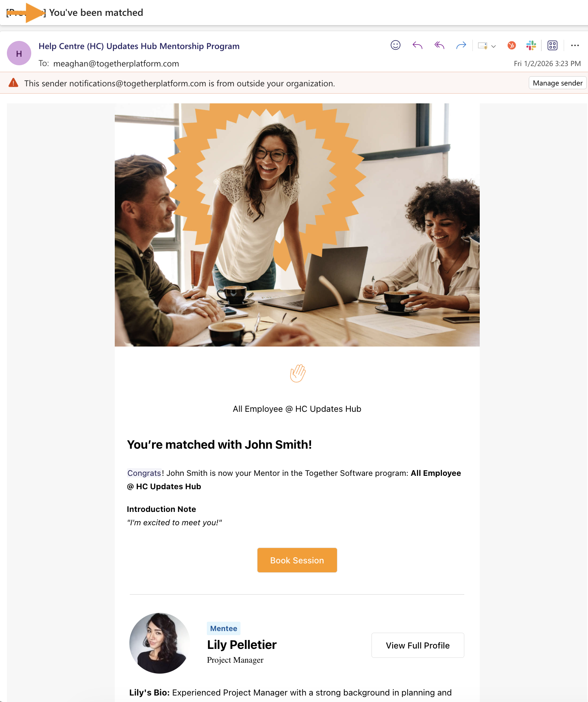Screen dimensions: 588x702
Task: Click the Reply All icon
Action: click(x=439, y=45)
